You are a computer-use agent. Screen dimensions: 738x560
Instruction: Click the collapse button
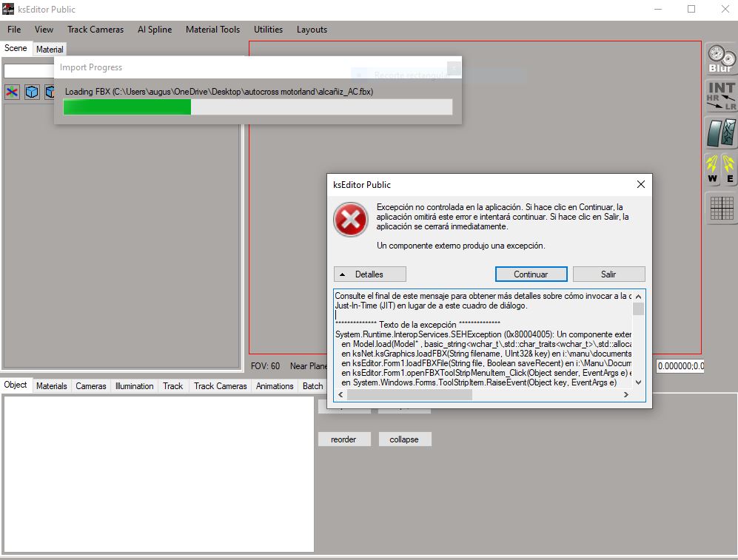tap(404, 439)
